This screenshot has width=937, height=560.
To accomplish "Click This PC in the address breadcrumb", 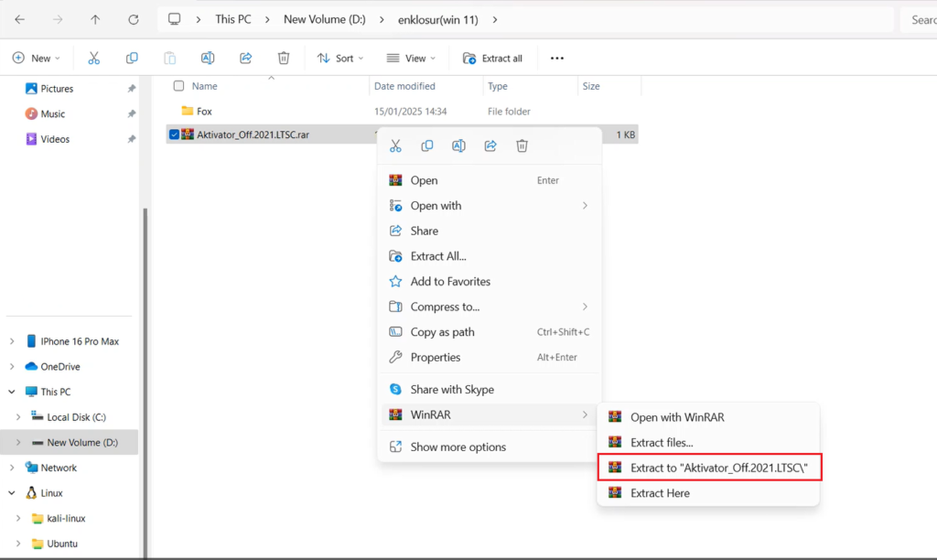I will [233, 19].
